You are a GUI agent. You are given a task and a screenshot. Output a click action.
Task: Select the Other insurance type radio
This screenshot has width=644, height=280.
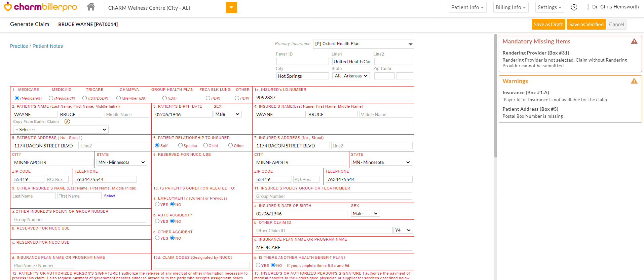coord(237,98)
